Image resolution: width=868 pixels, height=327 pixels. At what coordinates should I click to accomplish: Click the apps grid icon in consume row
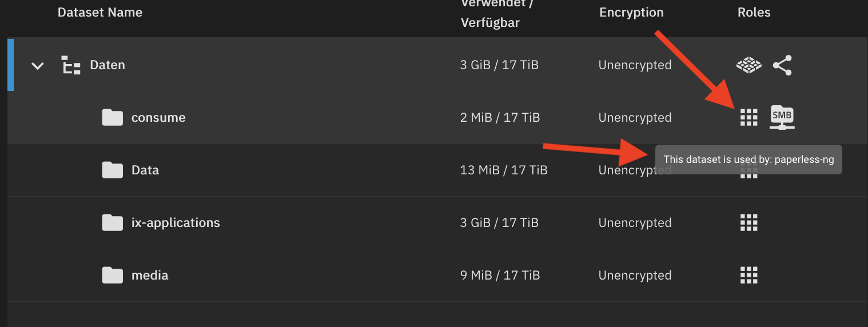(748, 117)
